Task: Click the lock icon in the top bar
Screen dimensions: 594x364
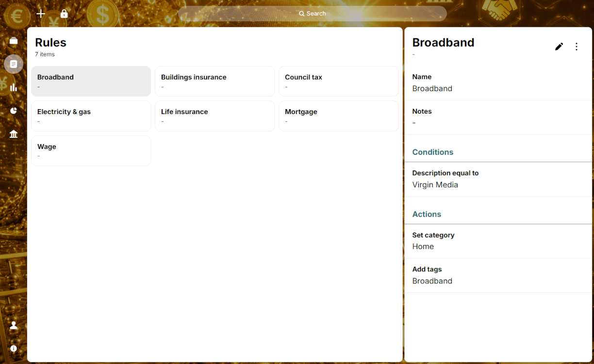Action: click(x=64, y=14)
